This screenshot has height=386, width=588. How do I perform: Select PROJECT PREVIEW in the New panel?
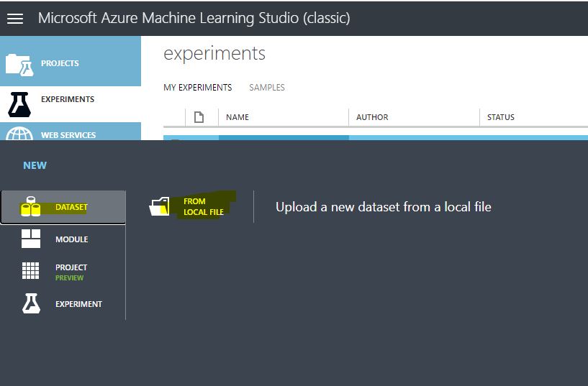pyautogui.click(x=63, y=272)
